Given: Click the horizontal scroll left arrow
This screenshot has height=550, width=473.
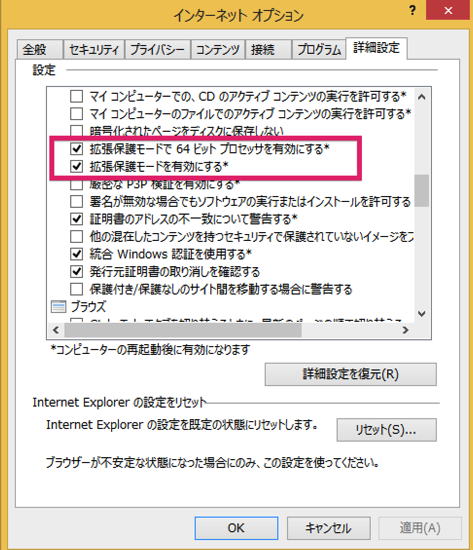Looking at the screenshot, I should [x=56, y=330].
